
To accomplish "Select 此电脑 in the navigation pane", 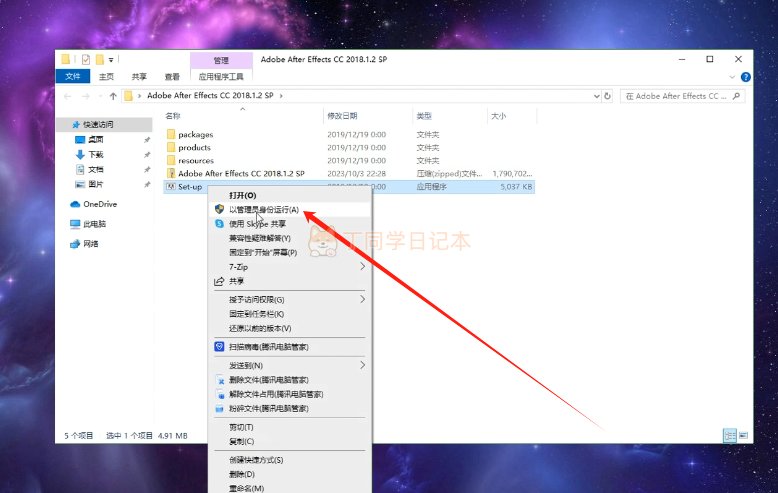I will (x=94, y=224).
